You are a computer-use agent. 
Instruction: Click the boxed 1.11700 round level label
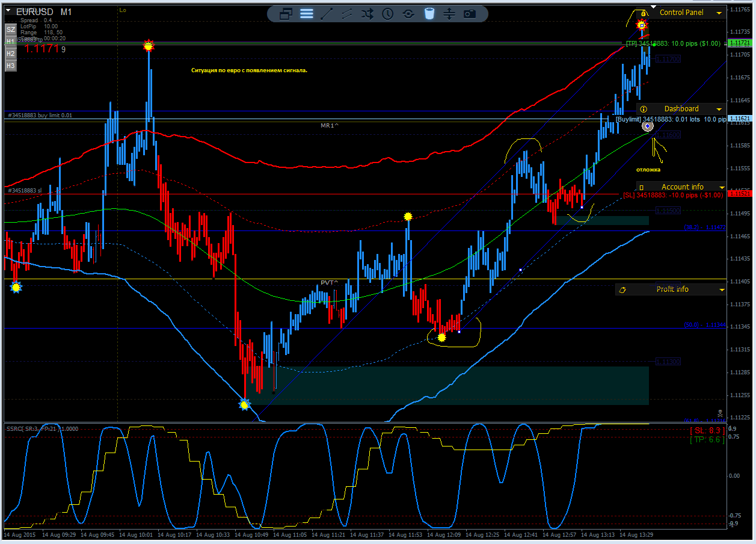pyautogui.click(x=668, y=59)
